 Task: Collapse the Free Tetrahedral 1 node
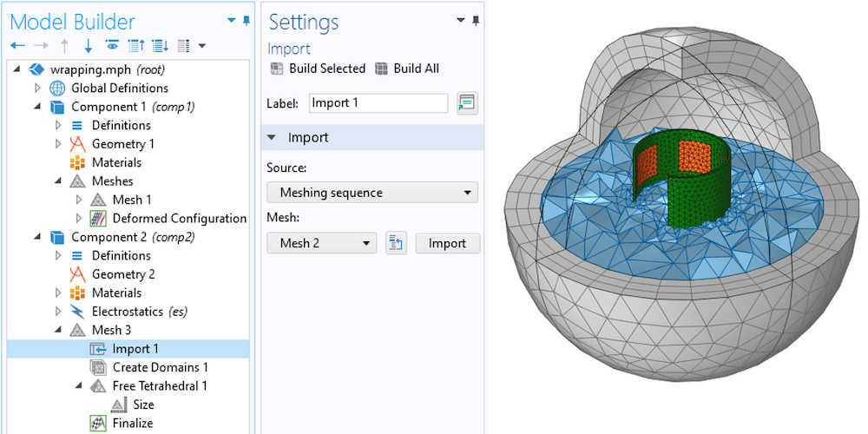pyautogui.click(x=79, y=386)
